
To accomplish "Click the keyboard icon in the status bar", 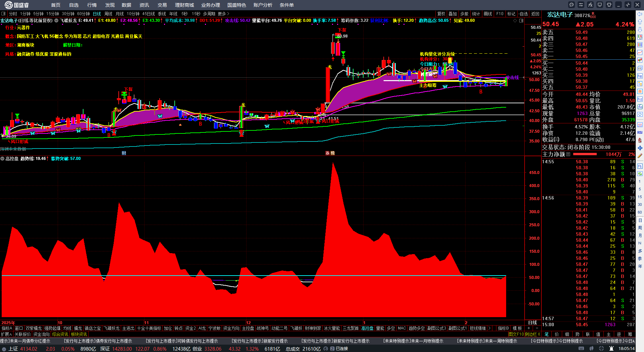I will point(581,349).
